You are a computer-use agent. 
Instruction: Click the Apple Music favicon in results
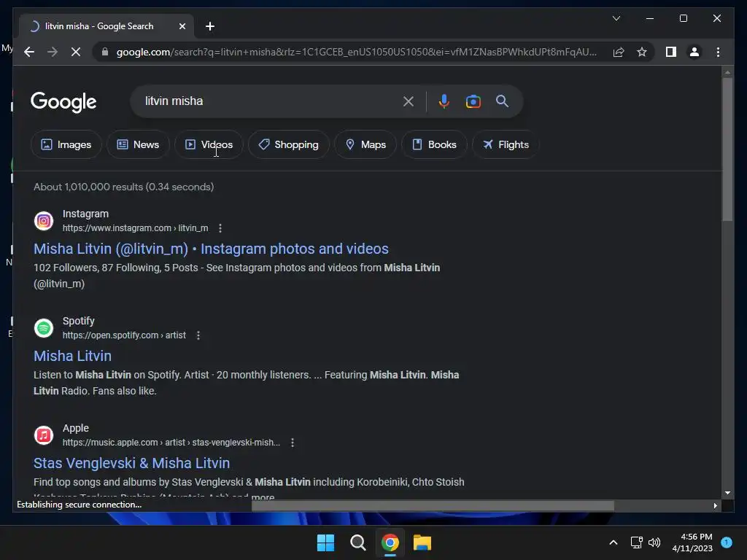tap(44, 435)
